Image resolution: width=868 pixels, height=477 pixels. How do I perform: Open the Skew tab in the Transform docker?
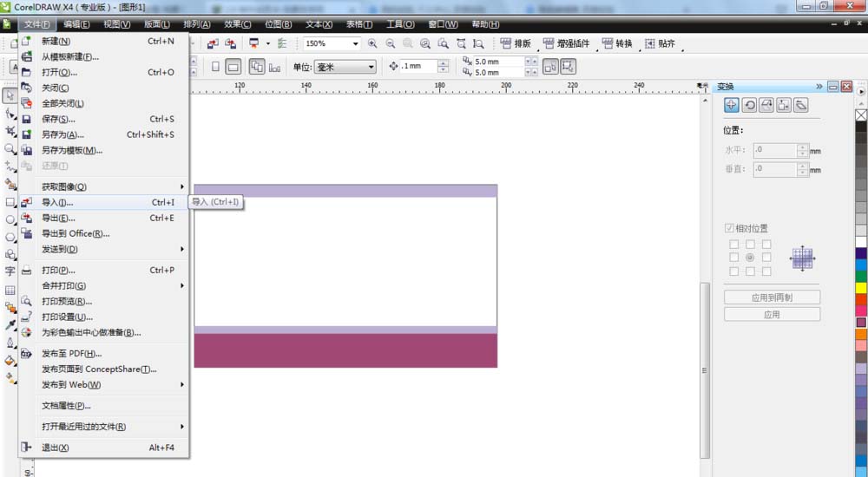click(800, 105)
